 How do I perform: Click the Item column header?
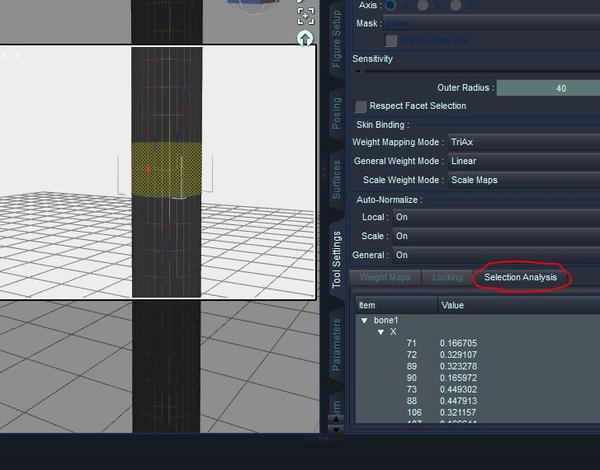pyautogui.click(x=396, y=305)
